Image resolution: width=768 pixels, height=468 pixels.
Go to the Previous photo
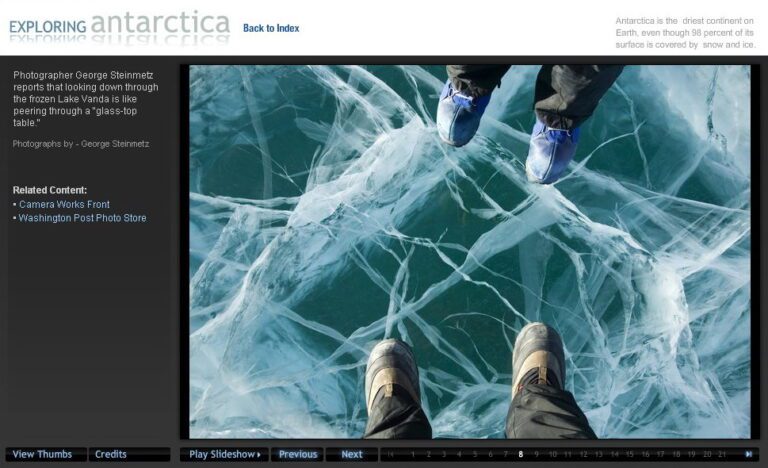coord(298,454)
